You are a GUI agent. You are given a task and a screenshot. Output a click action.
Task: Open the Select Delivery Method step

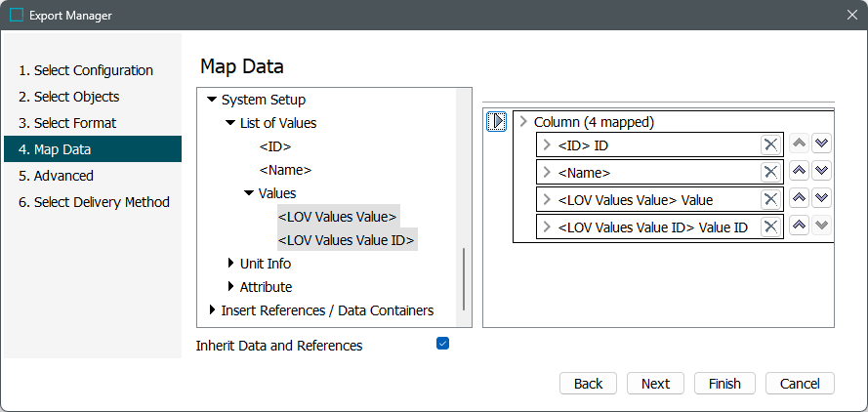coord(93,202)
